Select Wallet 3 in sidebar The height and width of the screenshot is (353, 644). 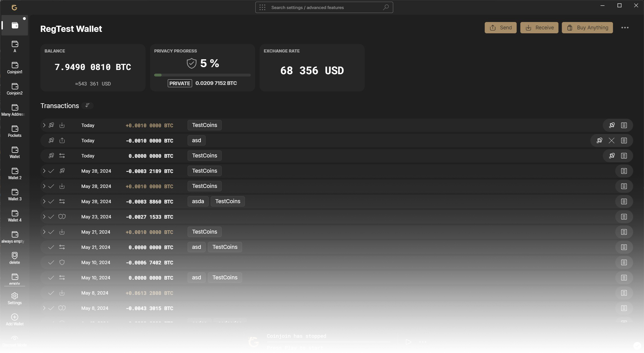pos(15,195)
